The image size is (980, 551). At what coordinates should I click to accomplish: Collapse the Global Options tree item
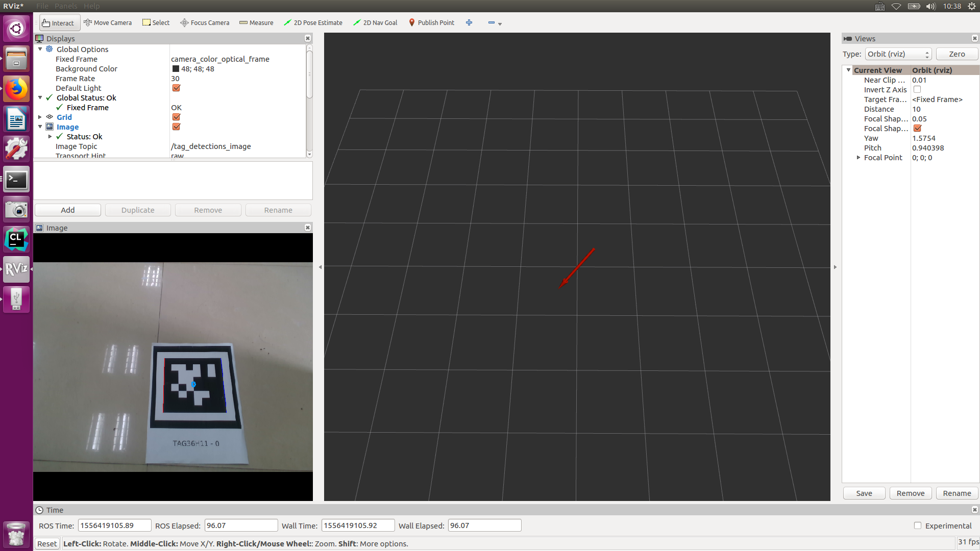coord(40,49)
